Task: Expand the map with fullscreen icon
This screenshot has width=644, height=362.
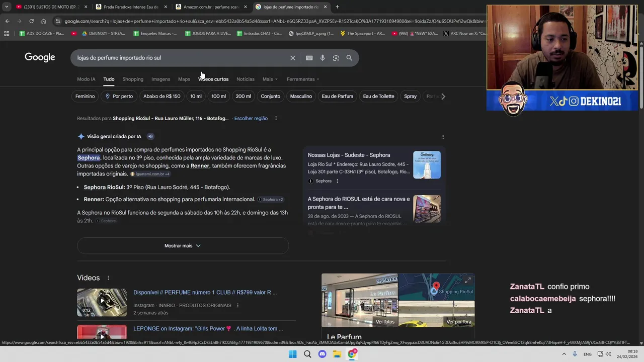Action: point(467,281)
